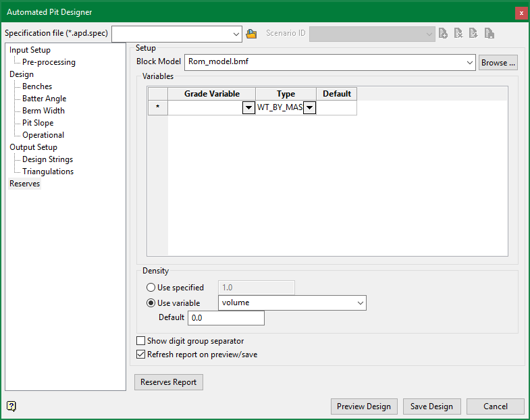
Task: Select Pre-processing in the navigation tree
Action: [x=49, y=62]
